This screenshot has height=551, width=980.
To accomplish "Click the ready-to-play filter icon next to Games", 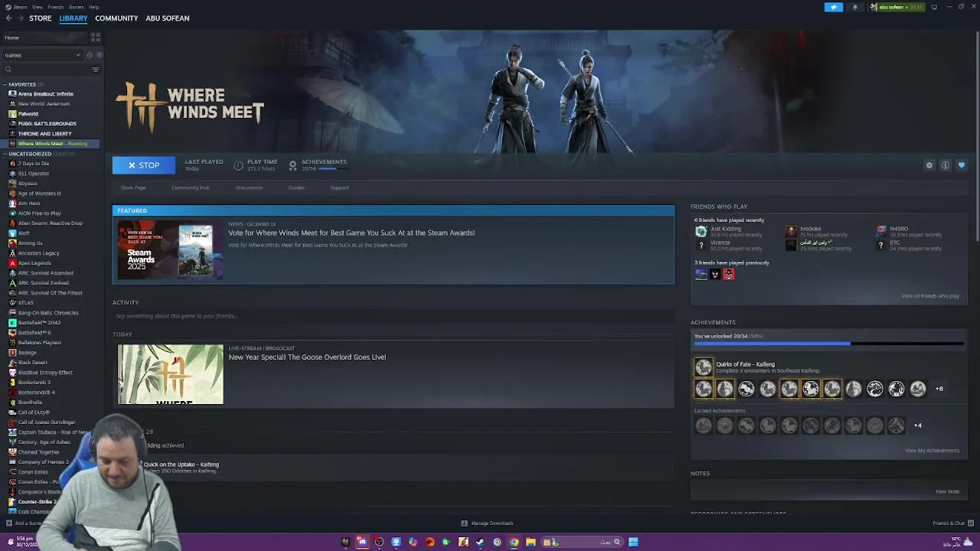I will pos(100,55).
